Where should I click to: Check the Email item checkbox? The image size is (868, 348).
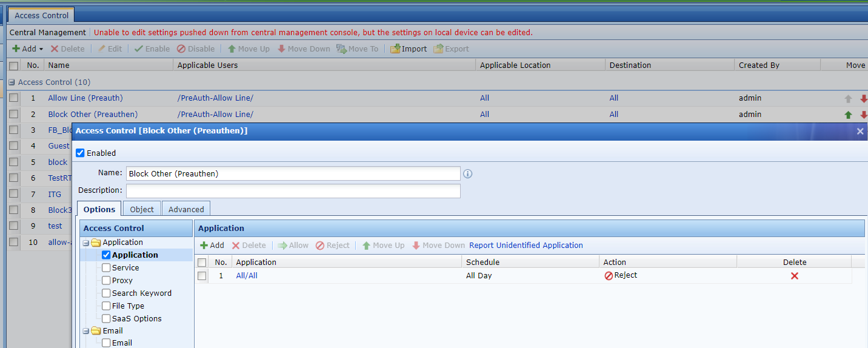click(106, 343)
